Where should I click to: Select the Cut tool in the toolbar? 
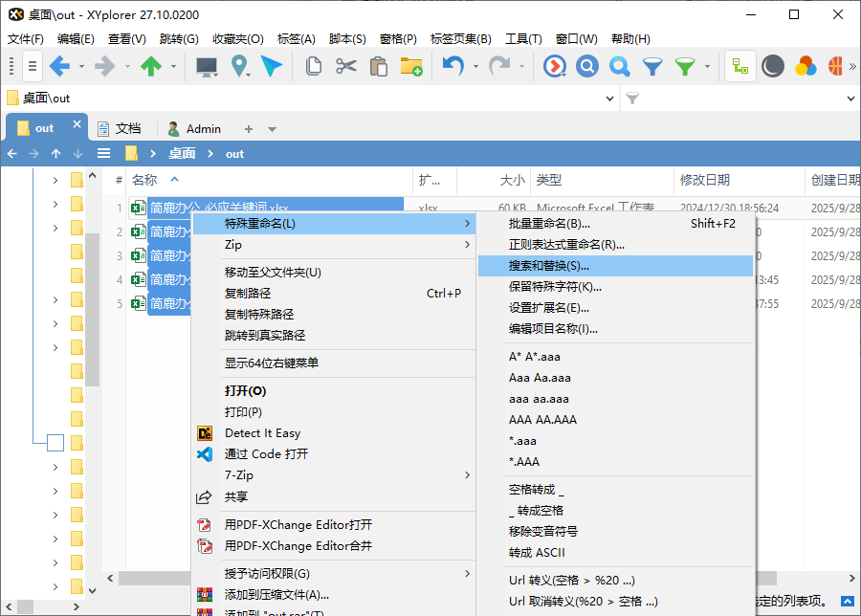coord(343,68)
